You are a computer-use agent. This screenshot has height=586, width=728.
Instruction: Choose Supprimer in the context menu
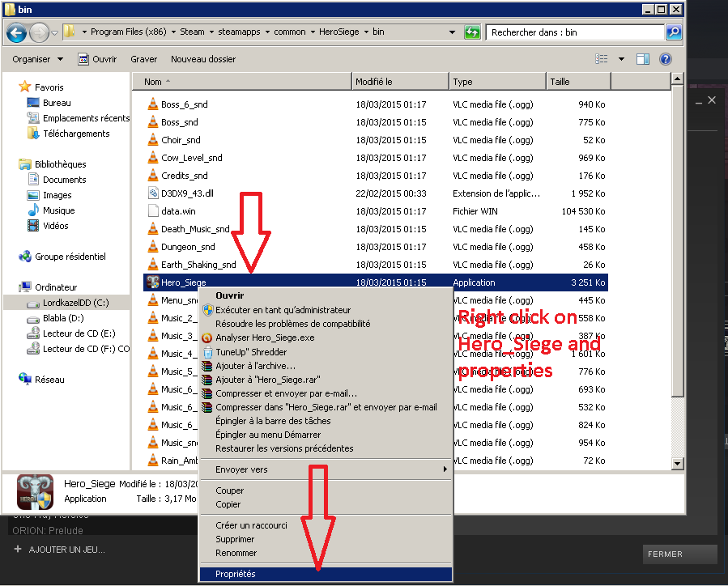326,539
